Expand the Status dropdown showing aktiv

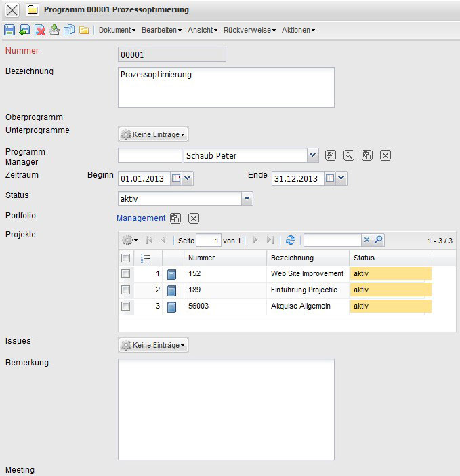coord(247,198)
